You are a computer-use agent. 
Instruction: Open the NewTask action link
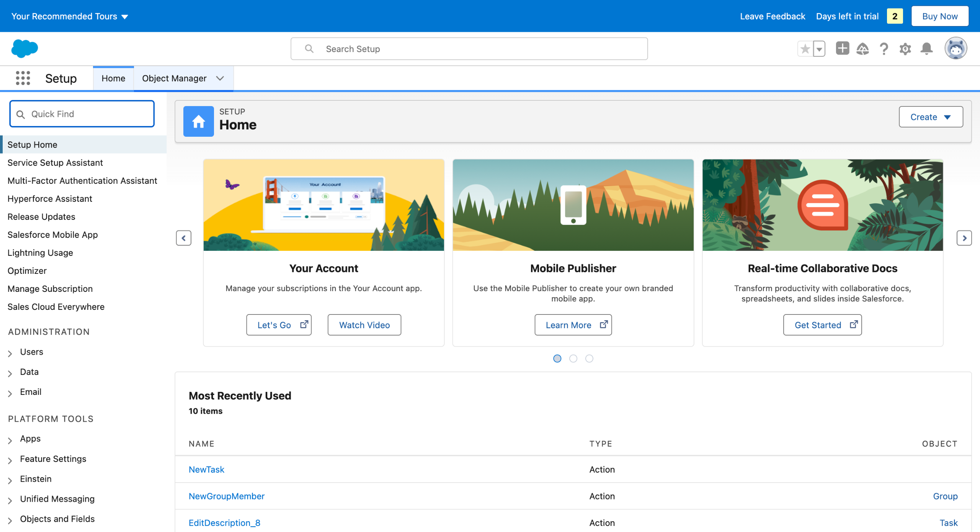(206, 469)
